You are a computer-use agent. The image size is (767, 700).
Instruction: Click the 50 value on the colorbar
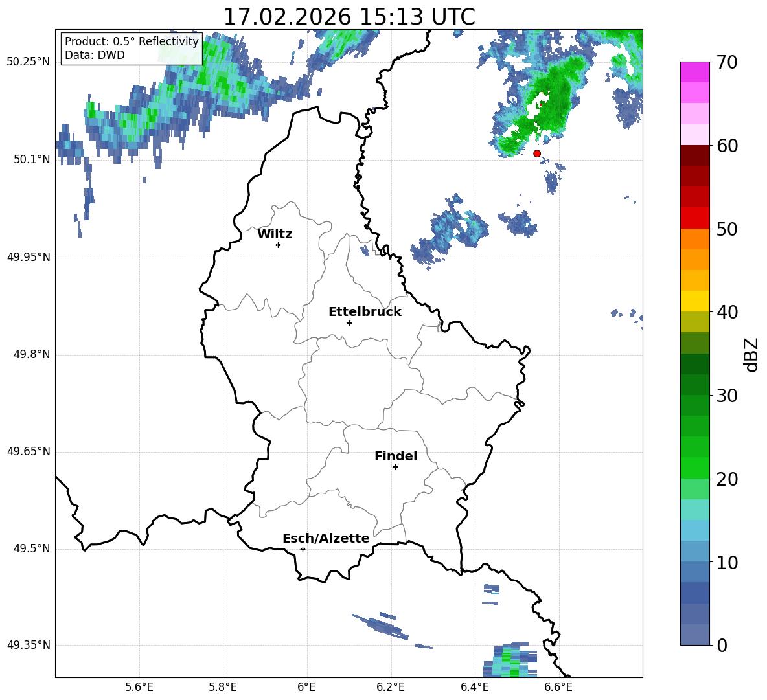point(727,229)
